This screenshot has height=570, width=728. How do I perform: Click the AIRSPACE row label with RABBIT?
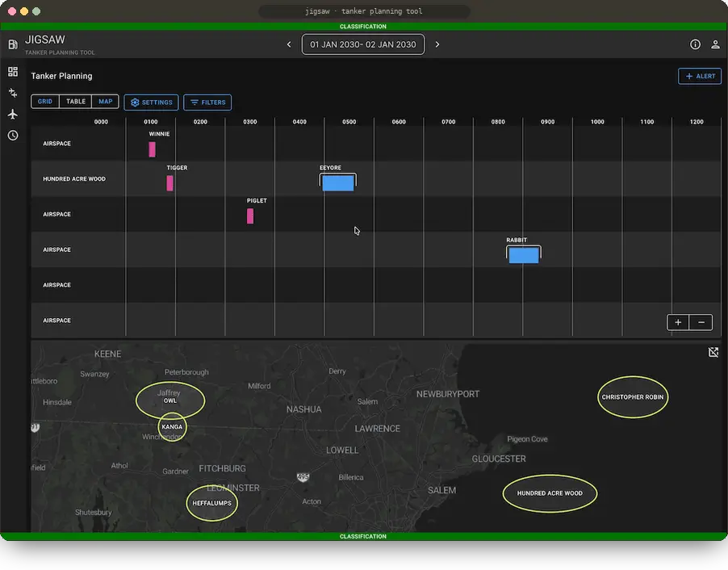[57, 249]
